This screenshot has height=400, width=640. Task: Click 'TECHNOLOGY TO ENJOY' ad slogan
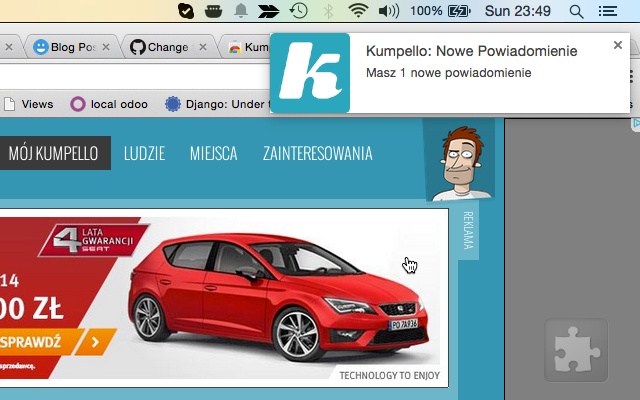389,376
